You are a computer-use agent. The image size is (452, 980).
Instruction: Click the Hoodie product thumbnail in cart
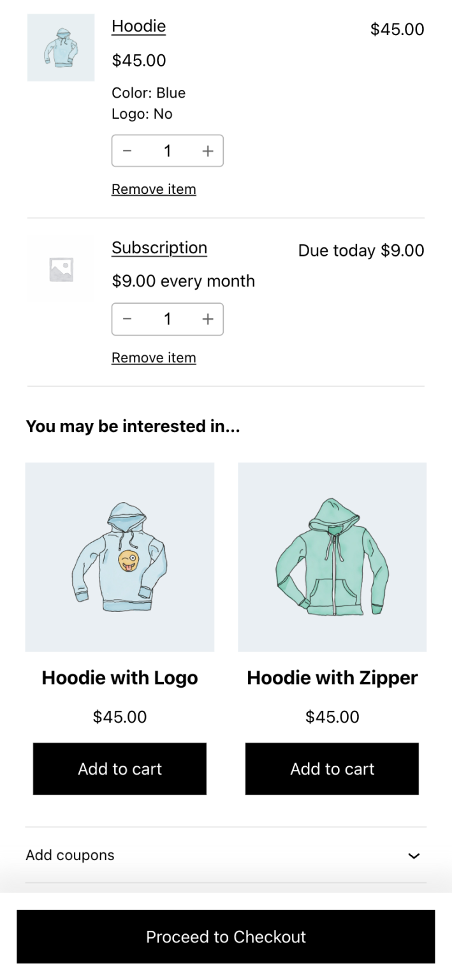pos(61,48)
